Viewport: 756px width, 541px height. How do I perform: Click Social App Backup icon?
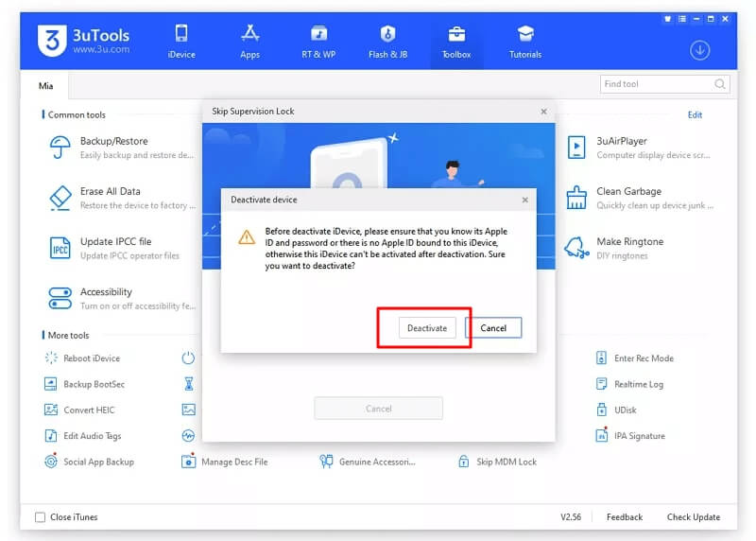click(x=51, y=462)
